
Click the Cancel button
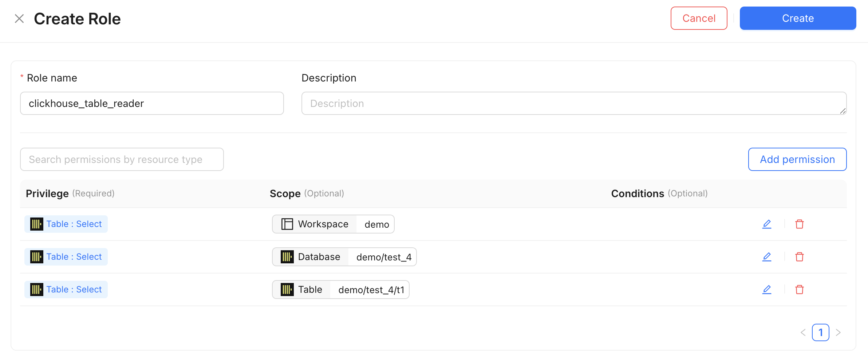click(x=699, y=18)
